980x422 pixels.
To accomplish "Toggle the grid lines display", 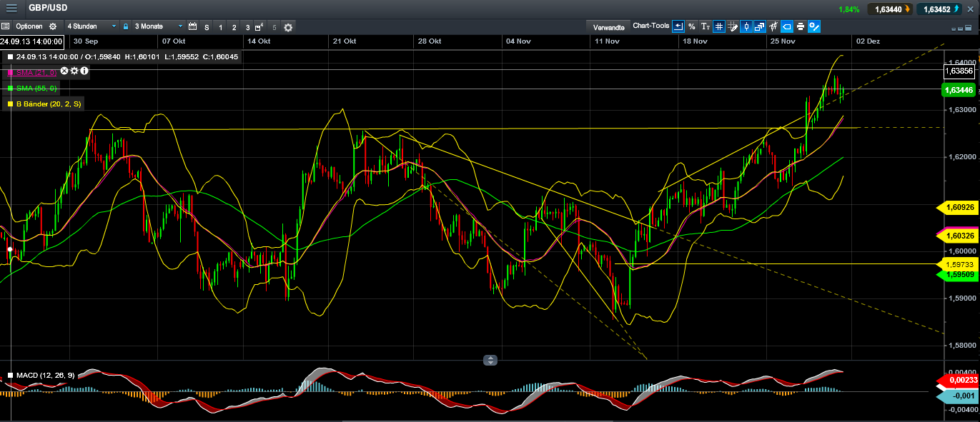I will [x=718, y=26].
